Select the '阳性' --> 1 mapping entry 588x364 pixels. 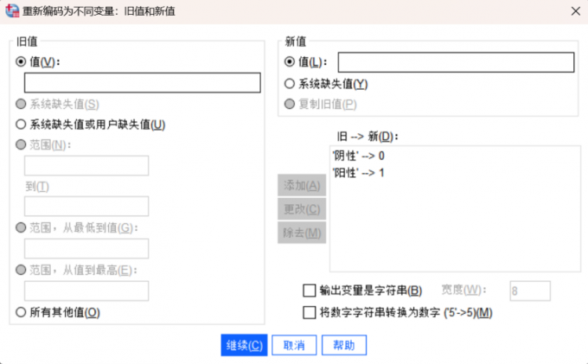tap(358, 172)
